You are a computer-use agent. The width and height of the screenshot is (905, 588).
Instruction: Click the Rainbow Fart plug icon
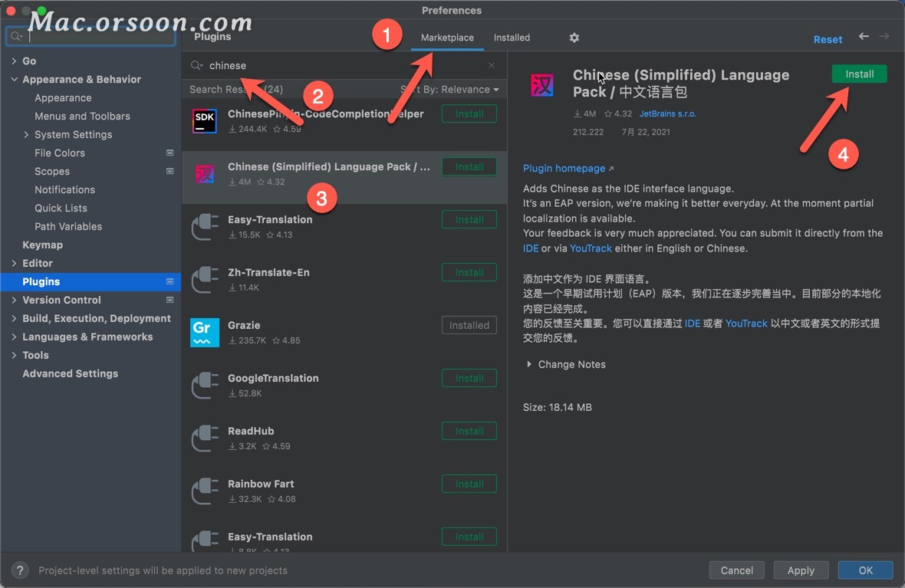point(204,491)
